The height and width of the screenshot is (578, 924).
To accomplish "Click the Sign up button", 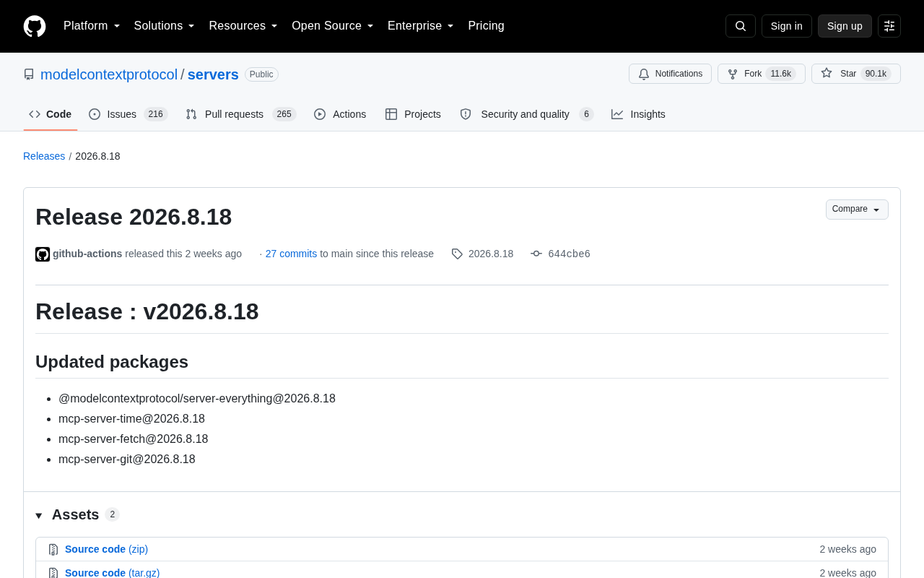I will [845, 26].
